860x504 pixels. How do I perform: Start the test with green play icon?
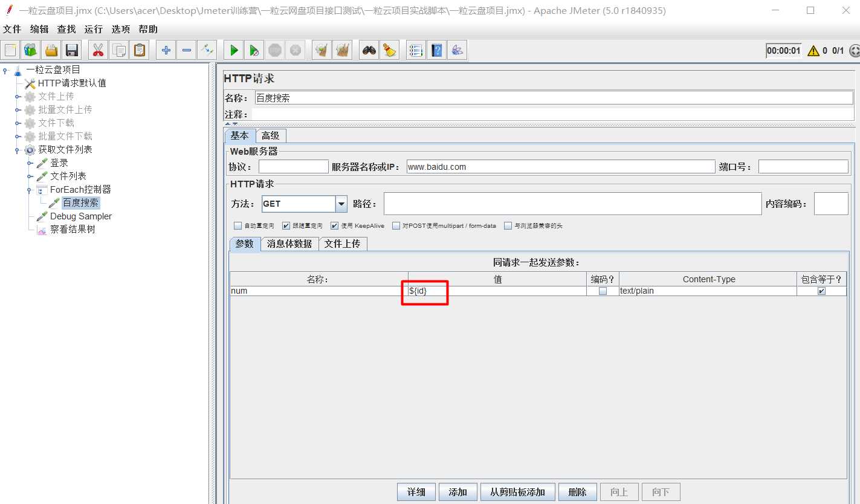[x=234, y=50]
